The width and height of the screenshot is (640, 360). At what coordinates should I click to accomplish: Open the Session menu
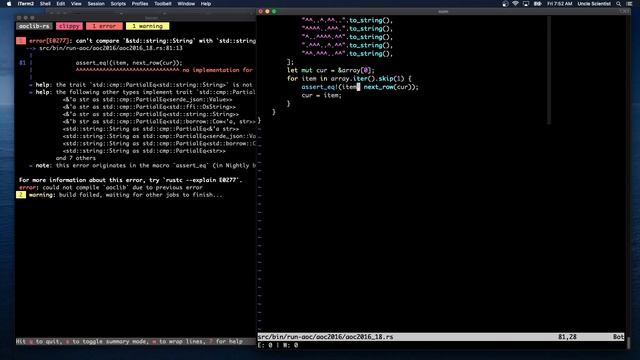pyautogui.click(x=96, y=4)
